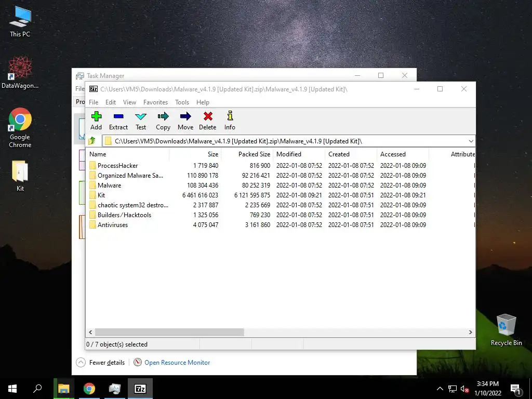Sort by Created column header
The image size is (532, 399).
coord(351,154)
